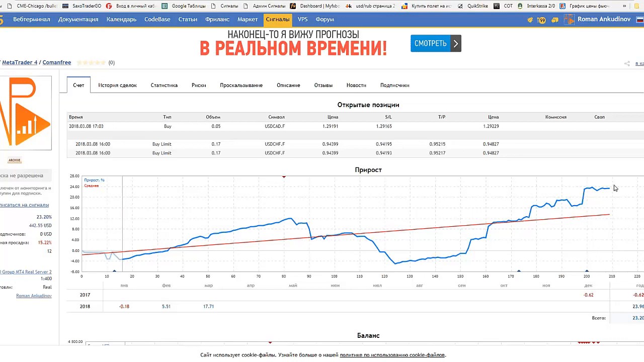
Task: Open the COT bookmark
Action: coord(503,6)
